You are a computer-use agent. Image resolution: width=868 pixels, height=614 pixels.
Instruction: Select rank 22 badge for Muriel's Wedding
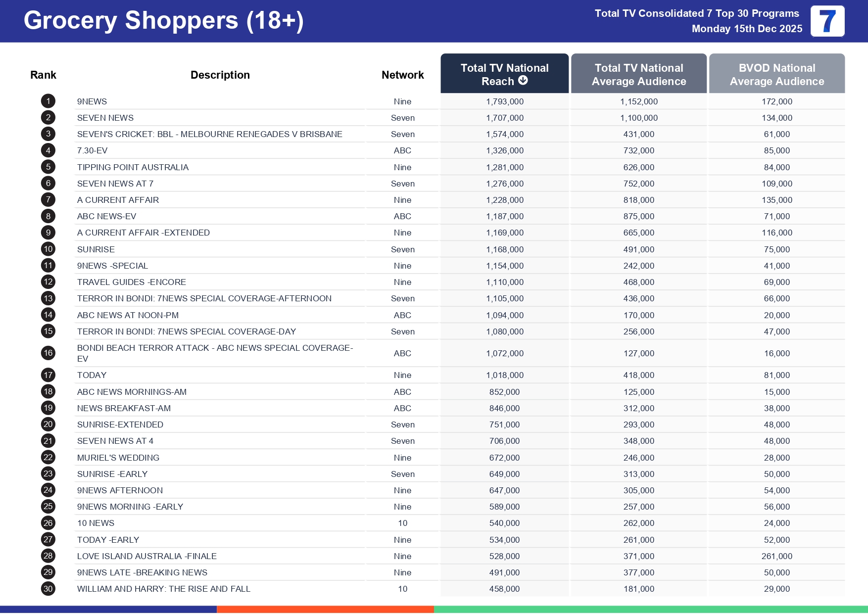(48, 458)
